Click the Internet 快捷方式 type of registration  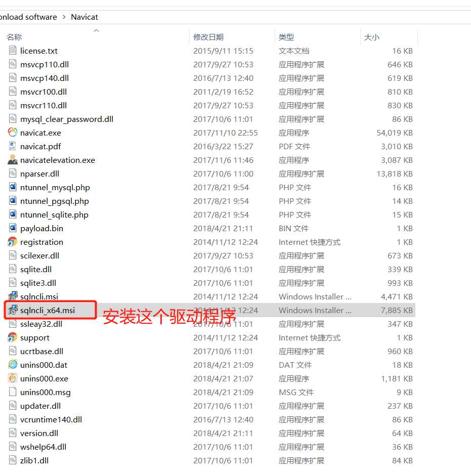pos(310,242)
